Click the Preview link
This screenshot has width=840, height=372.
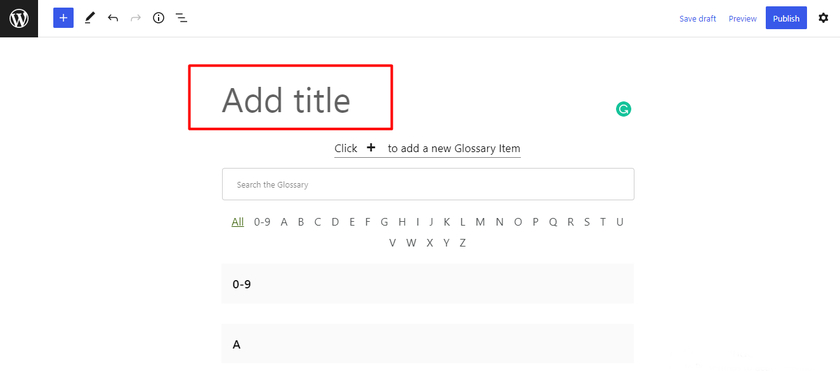tap(742, 19)
